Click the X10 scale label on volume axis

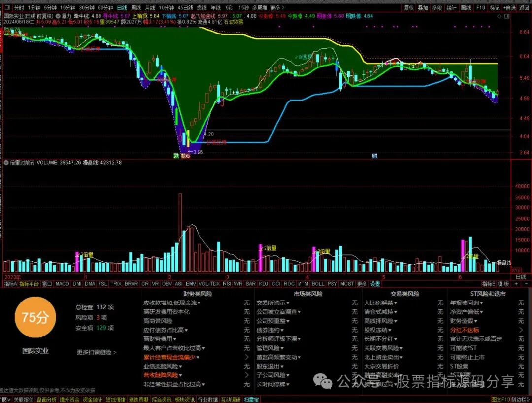(516, 270)
